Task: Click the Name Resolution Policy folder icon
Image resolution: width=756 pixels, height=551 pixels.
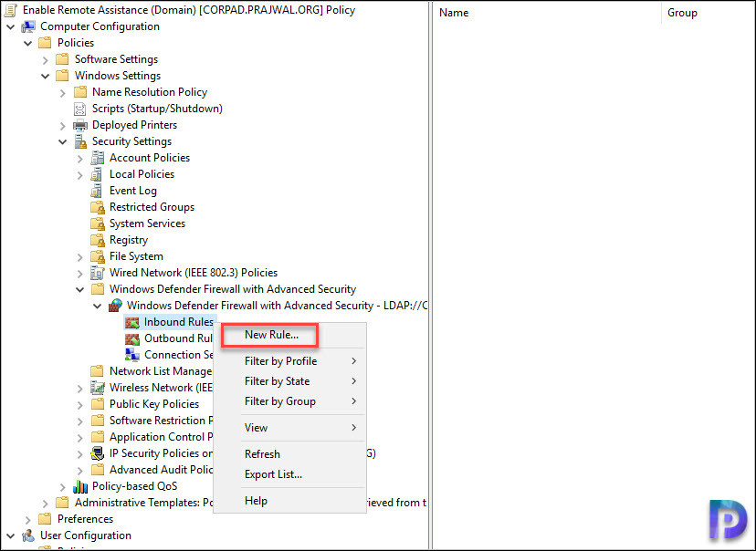Action: [80, 92]
